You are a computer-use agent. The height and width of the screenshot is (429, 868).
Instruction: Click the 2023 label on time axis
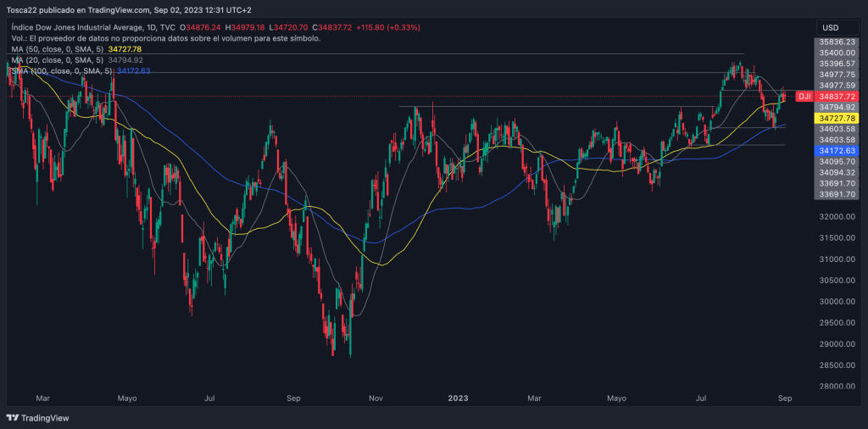(x=458, y=397)
